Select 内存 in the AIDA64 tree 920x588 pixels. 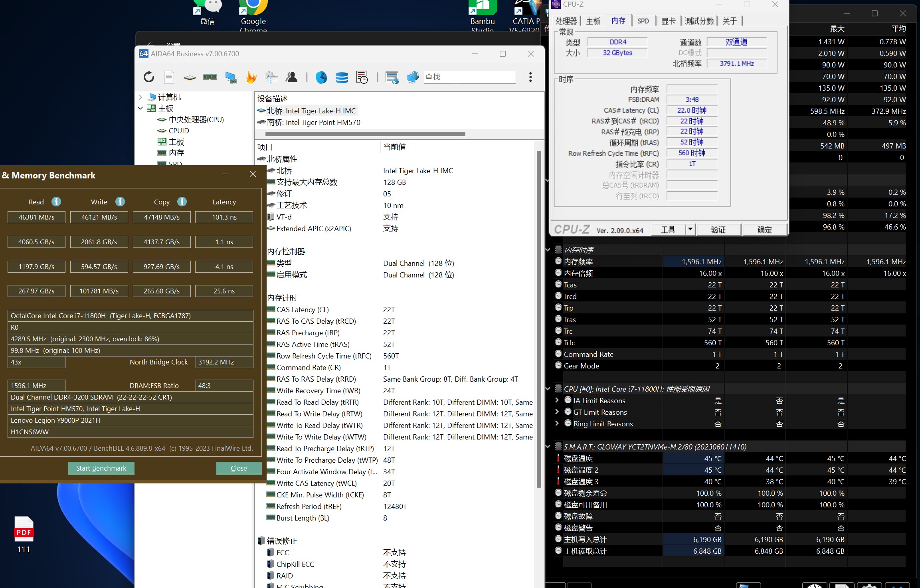tap(176, 153)
